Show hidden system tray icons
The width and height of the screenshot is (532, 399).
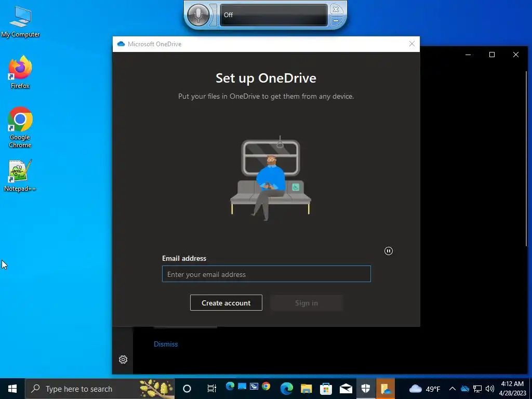tap(453, 389)
